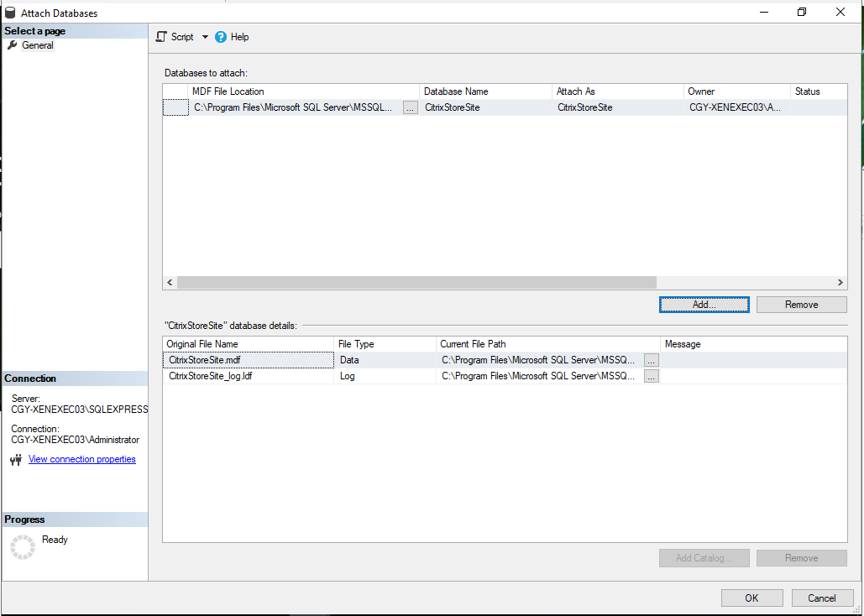Click Remove button under databases list

801,305
